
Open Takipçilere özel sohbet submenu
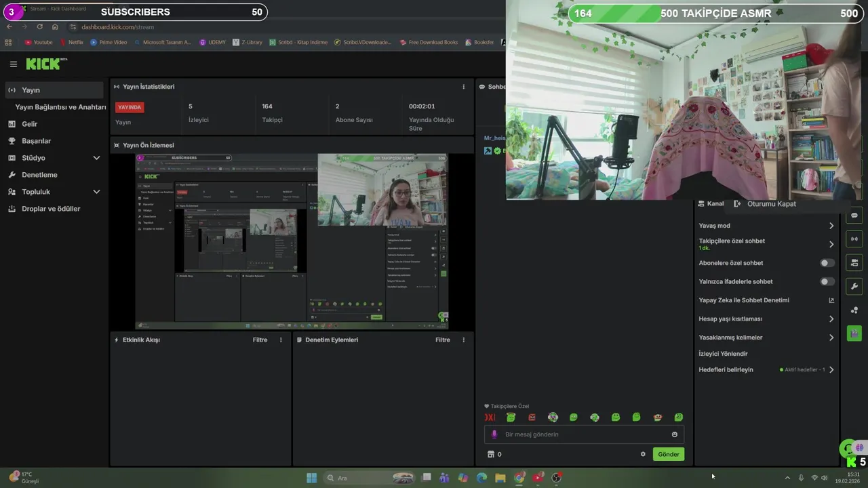[x=831, y=244]
